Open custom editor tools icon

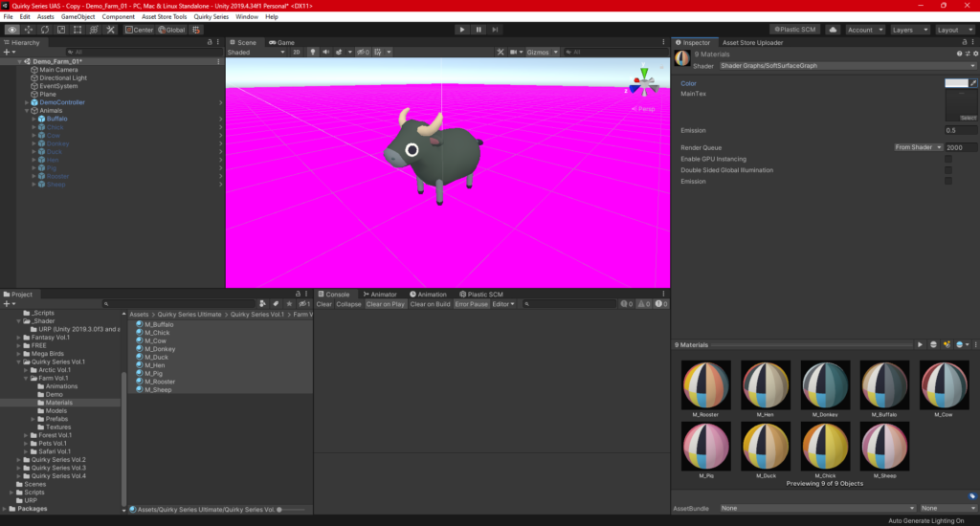(x=110, y=30)
